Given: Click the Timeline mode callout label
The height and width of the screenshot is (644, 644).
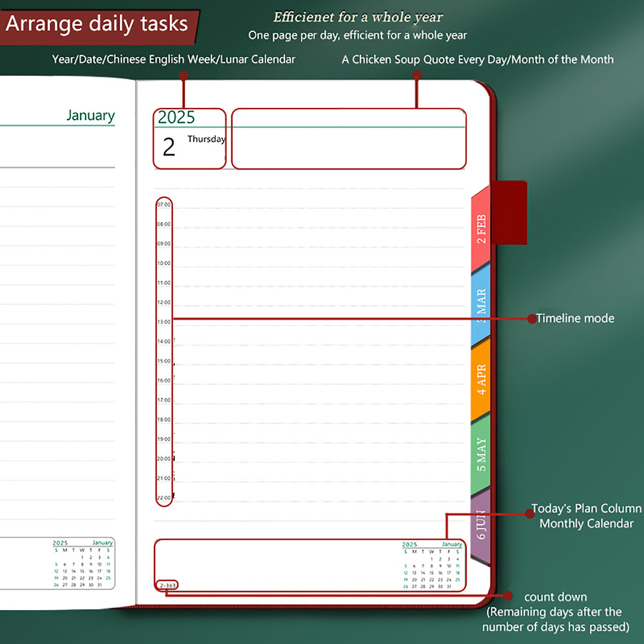Looking at the screenshot, I should pos(575,318).
